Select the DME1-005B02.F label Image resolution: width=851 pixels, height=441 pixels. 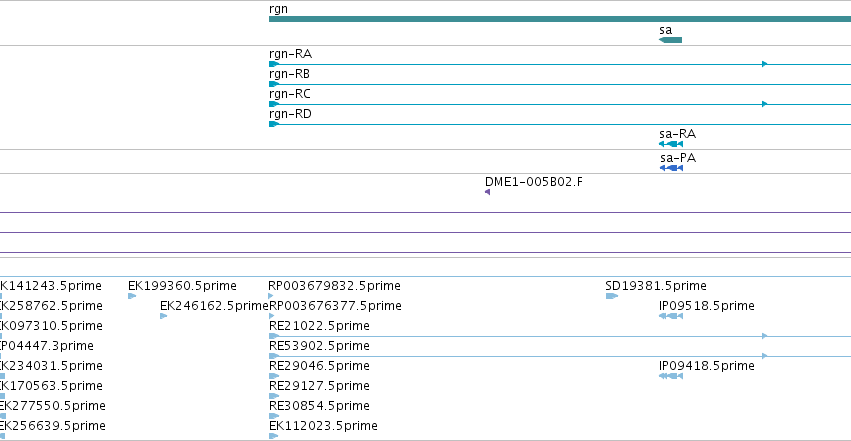534,182
